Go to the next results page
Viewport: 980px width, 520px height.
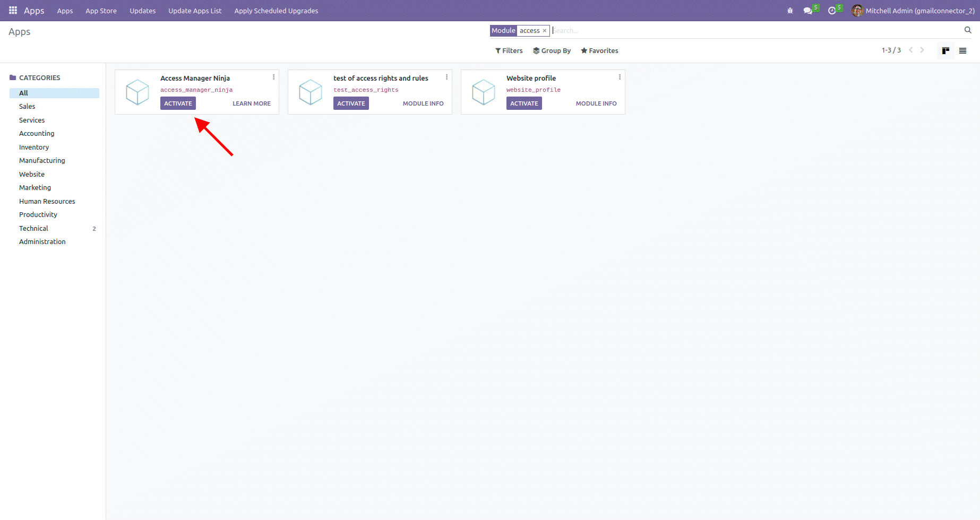pos(922,50)
